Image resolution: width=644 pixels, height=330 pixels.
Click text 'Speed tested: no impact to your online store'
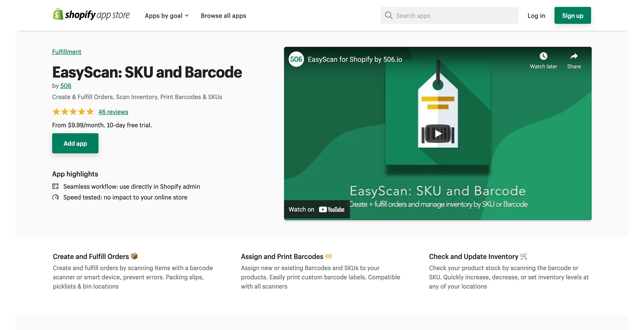(x=125, y=197)
